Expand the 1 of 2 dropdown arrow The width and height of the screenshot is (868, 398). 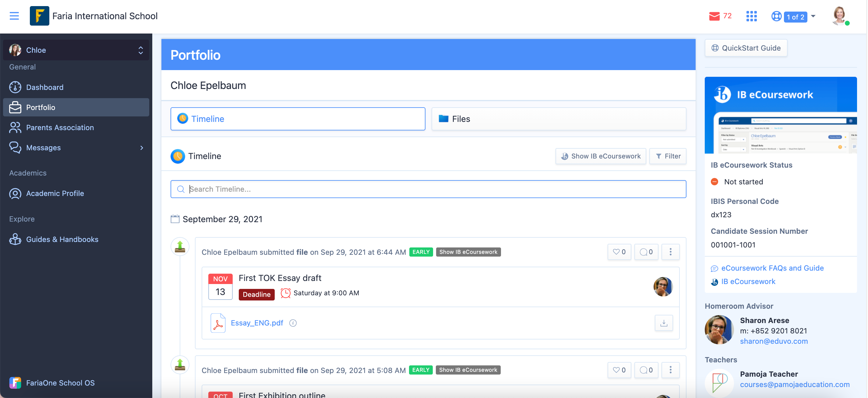[813, 16]
